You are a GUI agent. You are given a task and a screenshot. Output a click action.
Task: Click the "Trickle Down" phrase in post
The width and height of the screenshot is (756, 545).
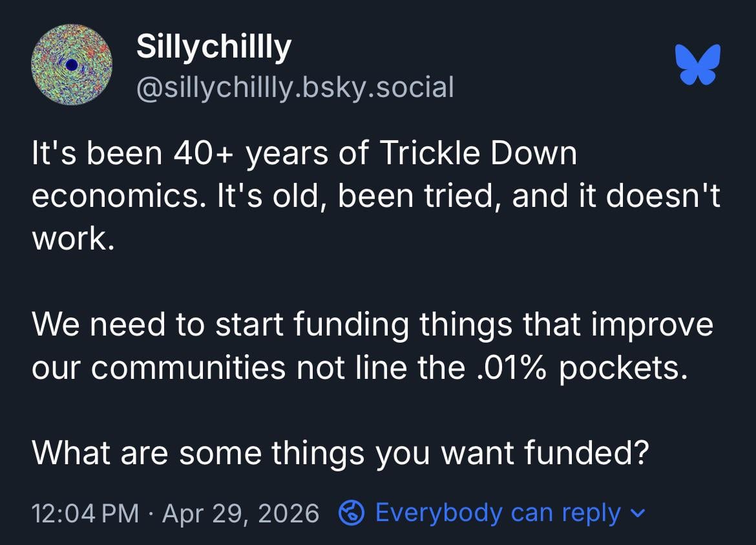tap(478, 154)
